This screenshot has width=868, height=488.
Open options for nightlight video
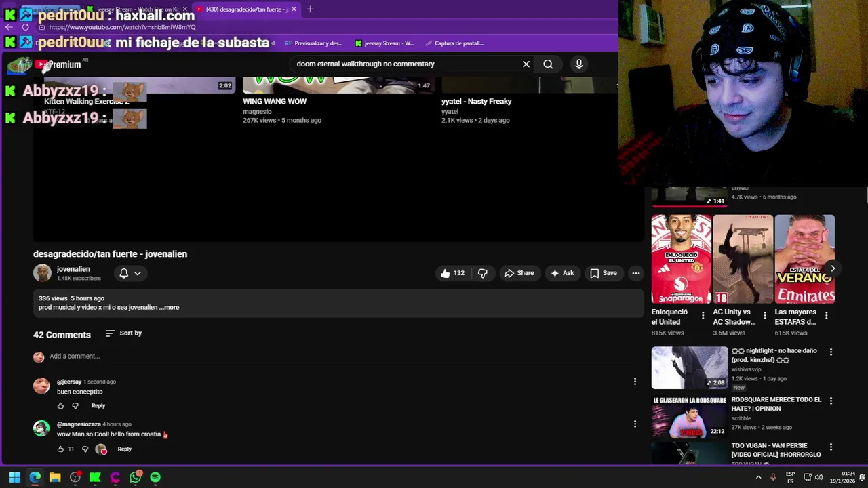[x=831, y=352]
